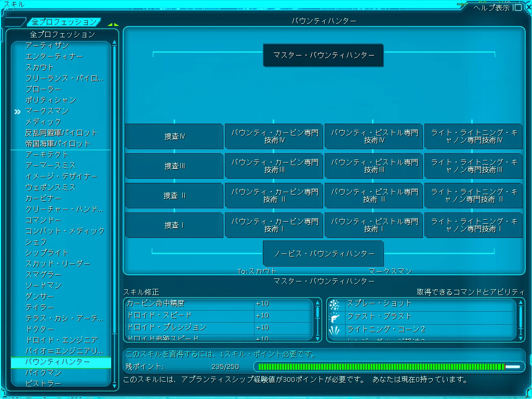Follow the マークスマン prerequisite link
This screenshot has width=532, height=399.
(390, 271)
